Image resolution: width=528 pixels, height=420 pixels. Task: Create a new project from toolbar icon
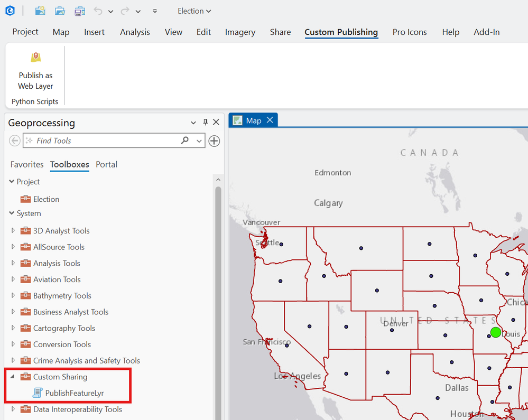tap(40, 11)
